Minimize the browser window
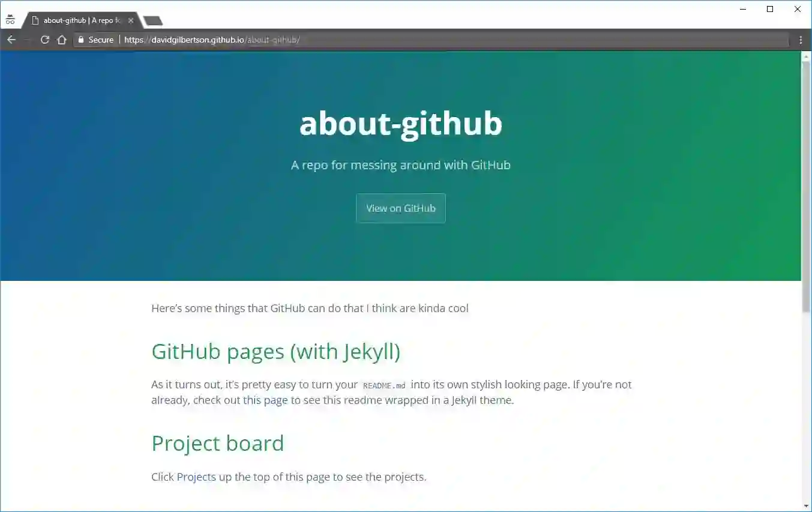The image size is (812, 512). pyautogui.click(x=743, y=9)
